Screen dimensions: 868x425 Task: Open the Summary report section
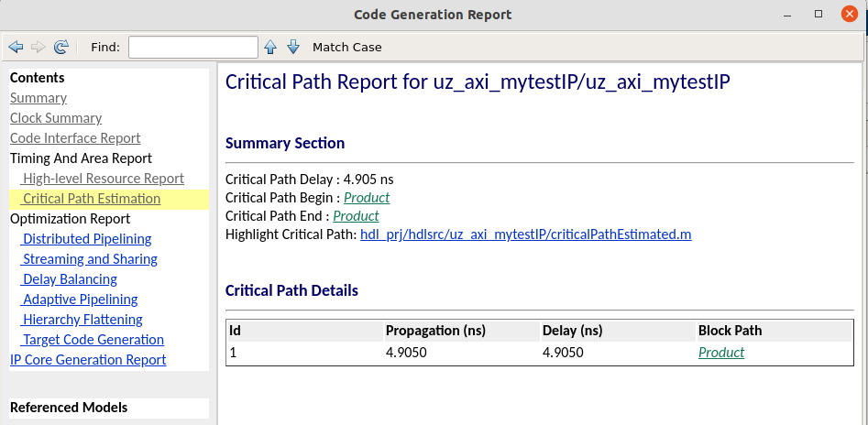pos(38,98)
